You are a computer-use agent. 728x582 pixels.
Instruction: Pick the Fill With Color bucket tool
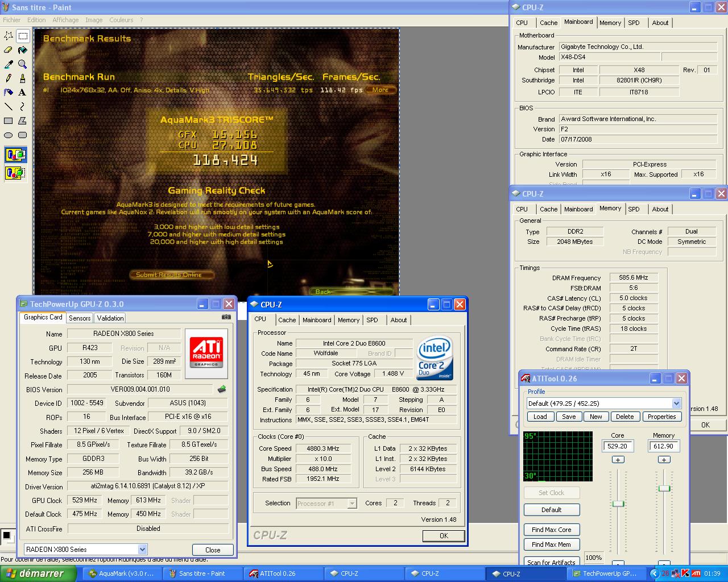point(23,50)
